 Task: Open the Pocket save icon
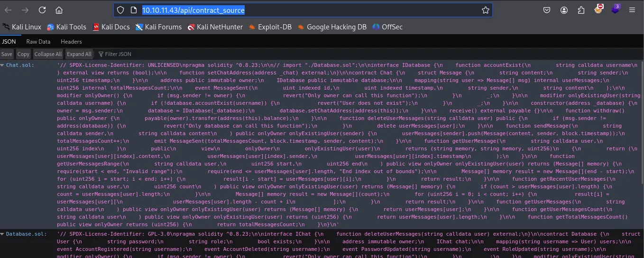coord(547,10)
